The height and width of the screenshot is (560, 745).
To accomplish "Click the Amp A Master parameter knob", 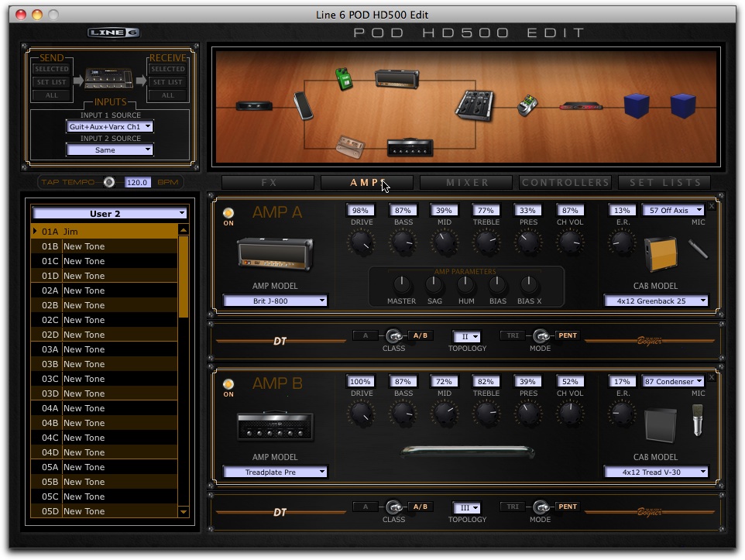I will point(401,285).
